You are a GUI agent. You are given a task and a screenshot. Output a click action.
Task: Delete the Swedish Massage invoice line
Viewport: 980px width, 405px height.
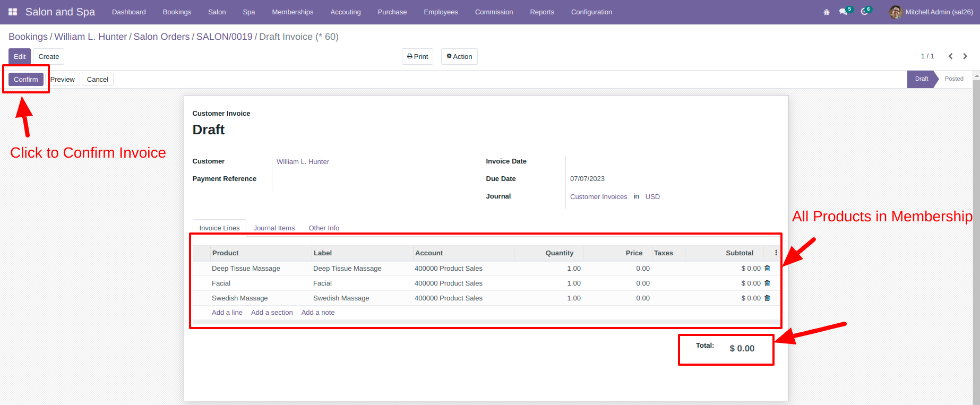(767, 298)
